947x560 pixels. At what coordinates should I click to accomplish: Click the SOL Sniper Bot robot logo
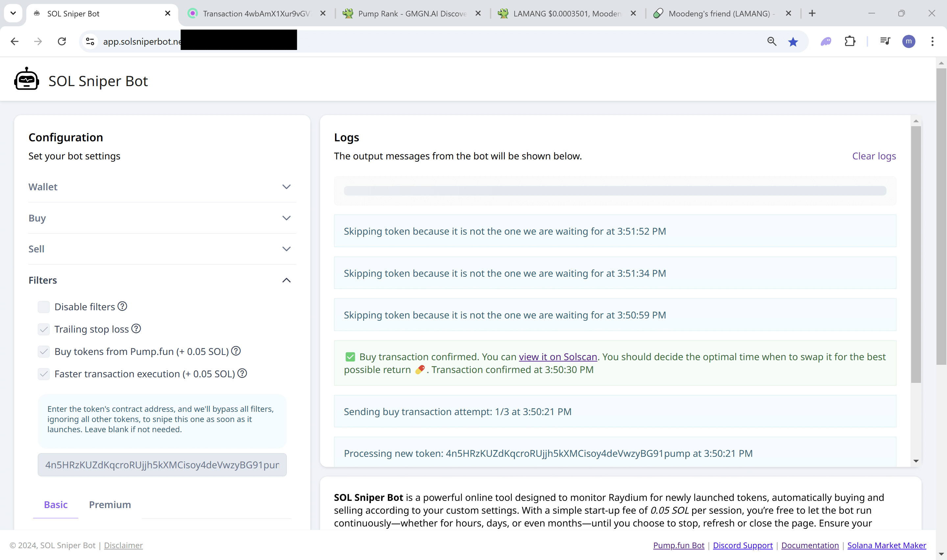tap(26, 79)
